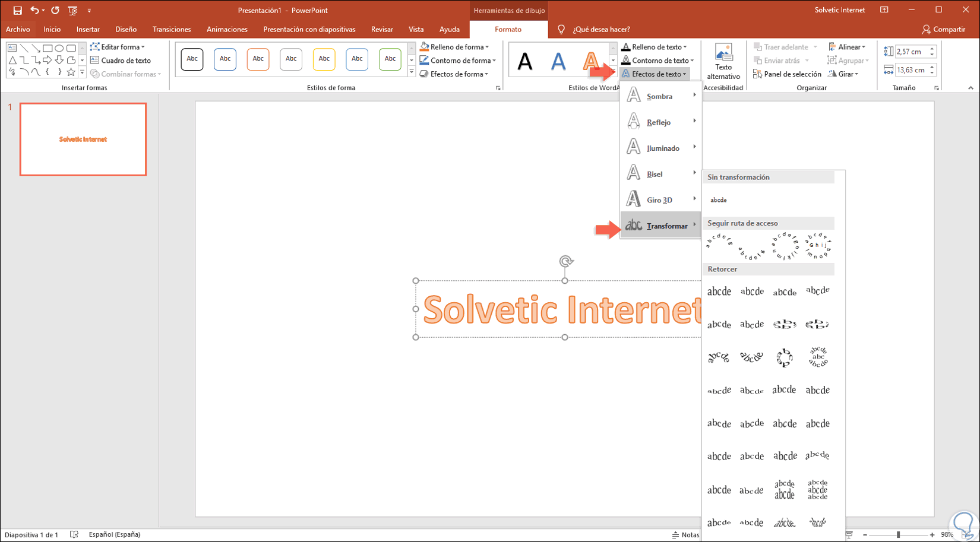Viewport: 980px width, 542px height.
Task: Expand the shape styles gallery 'more' arrow
Action: point(411,72)
